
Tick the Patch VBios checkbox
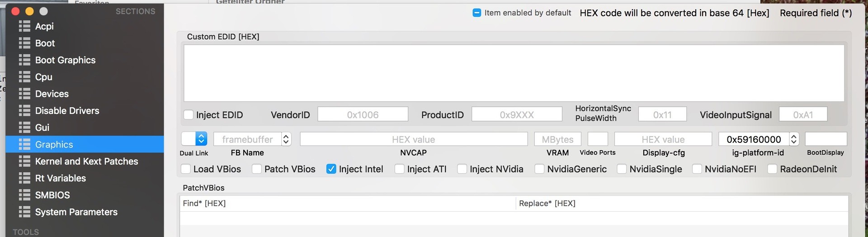coord(257,169)
